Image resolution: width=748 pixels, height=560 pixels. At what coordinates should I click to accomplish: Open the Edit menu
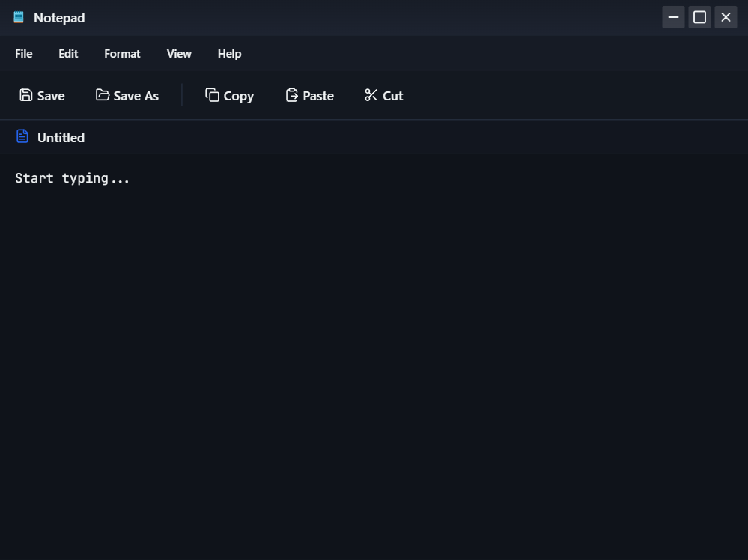[68, 53]
